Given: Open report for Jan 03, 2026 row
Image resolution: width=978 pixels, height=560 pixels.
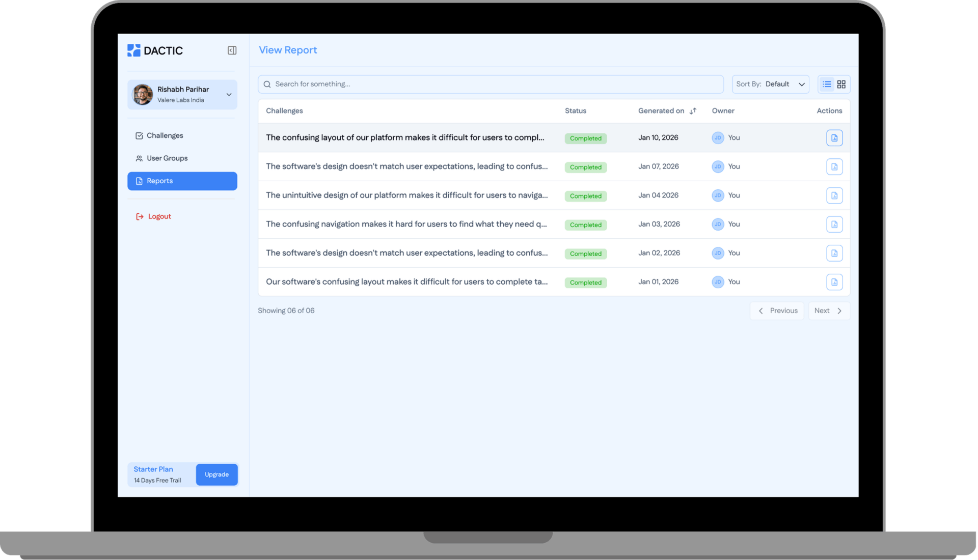Looking at the screenshot, I should (x=834, y=225).
